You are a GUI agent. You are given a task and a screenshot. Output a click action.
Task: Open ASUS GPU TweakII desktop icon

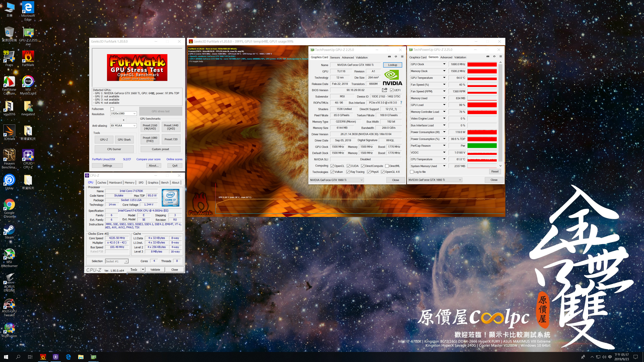tap(9, 307)
